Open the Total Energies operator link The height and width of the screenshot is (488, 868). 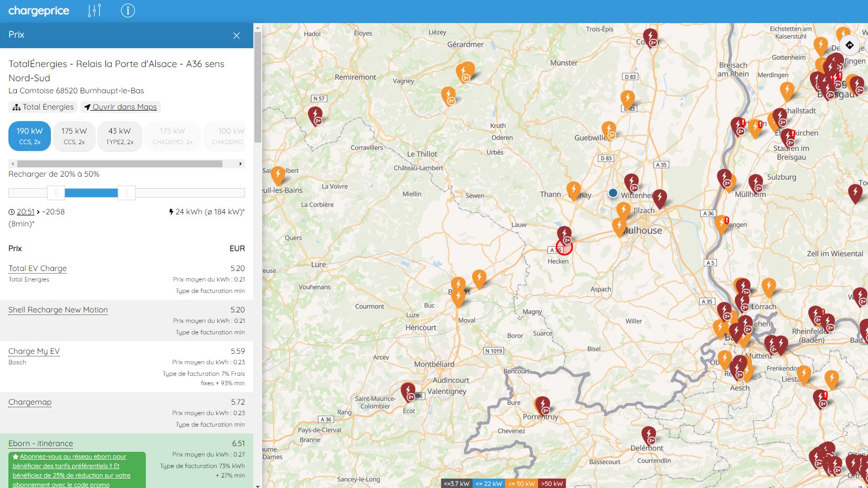tap(43, 107)
